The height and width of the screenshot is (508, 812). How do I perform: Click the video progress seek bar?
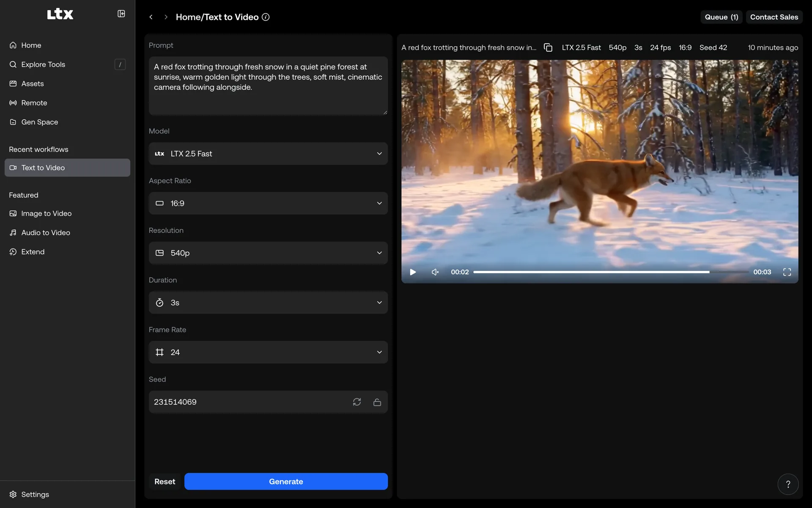pos(611,272)
